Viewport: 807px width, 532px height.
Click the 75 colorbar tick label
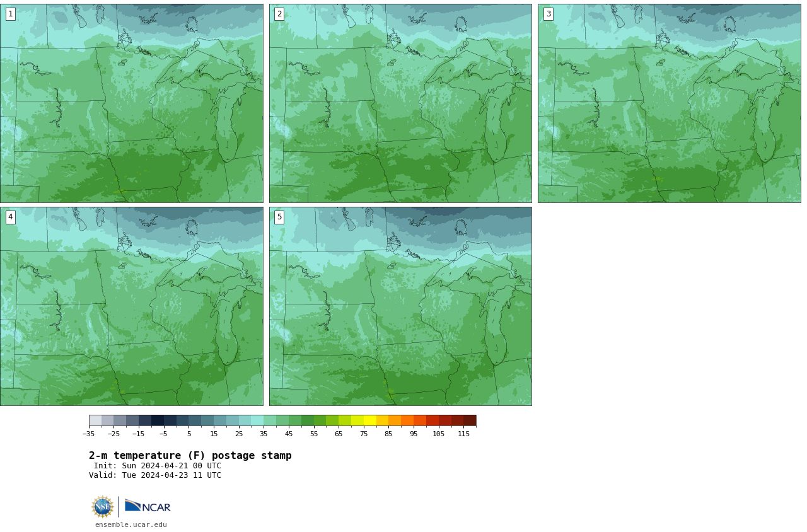(x=364, y=434)
